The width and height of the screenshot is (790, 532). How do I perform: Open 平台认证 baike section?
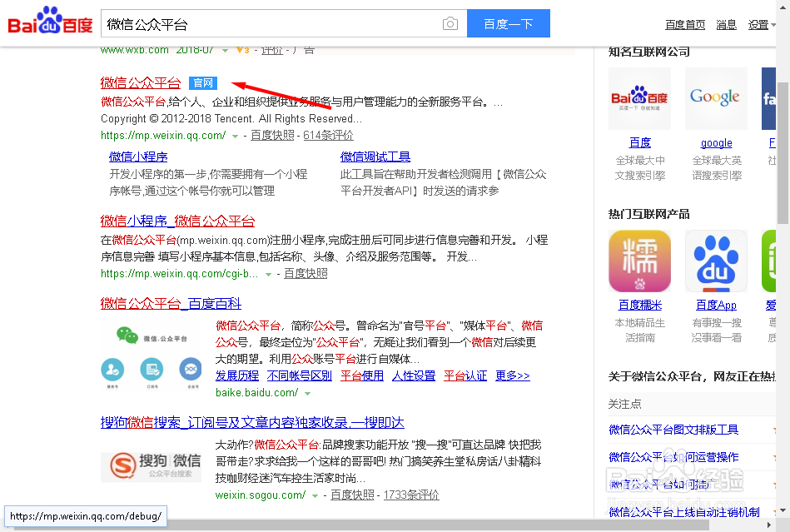tap(465, 375)
